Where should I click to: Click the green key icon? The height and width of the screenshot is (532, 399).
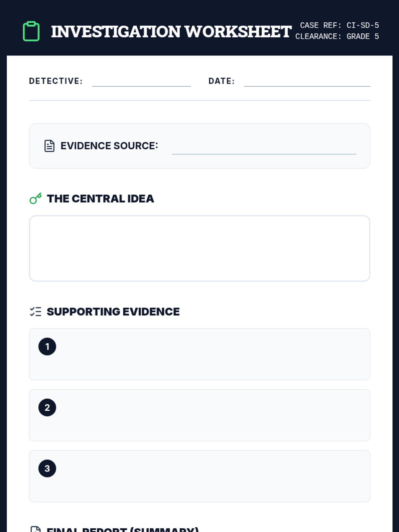pos(36,199)
